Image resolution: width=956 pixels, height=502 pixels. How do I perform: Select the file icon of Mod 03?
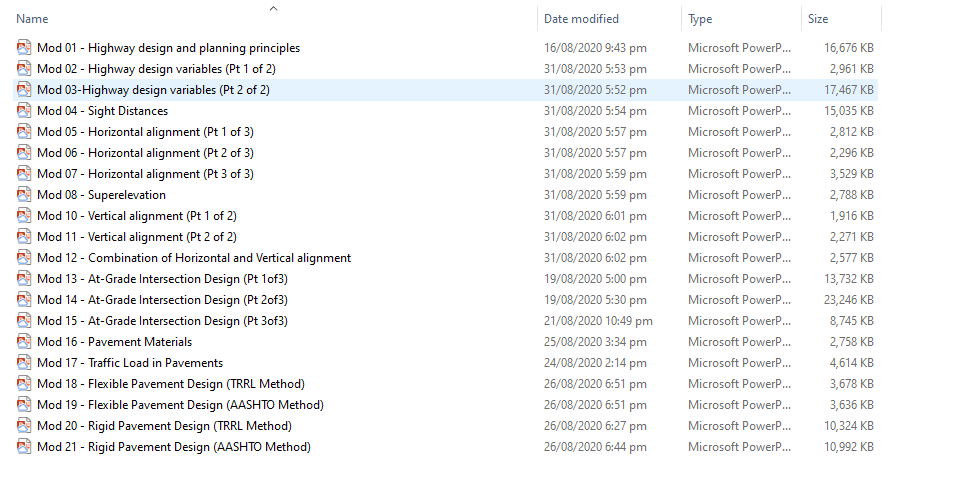[x=24, y=90]
